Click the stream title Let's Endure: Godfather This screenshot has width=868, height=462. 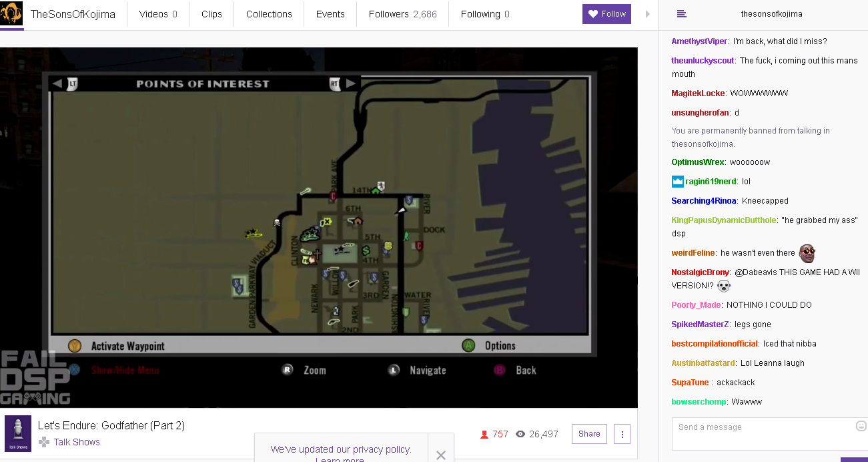(x=111, y=425)
